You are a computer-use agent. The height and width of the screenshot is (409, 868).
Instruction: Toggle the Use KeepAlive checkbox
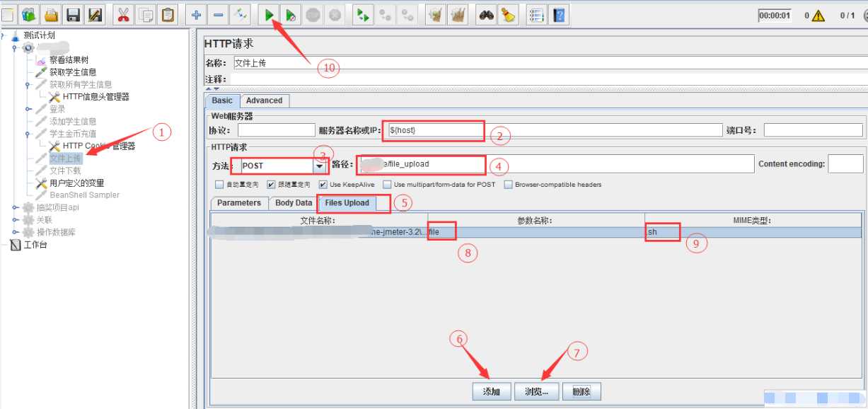click(323, 185)
